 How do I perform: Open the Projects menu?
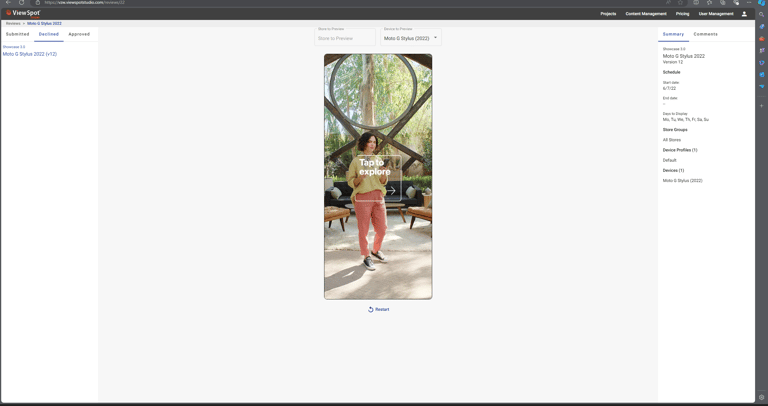[608, 14]
